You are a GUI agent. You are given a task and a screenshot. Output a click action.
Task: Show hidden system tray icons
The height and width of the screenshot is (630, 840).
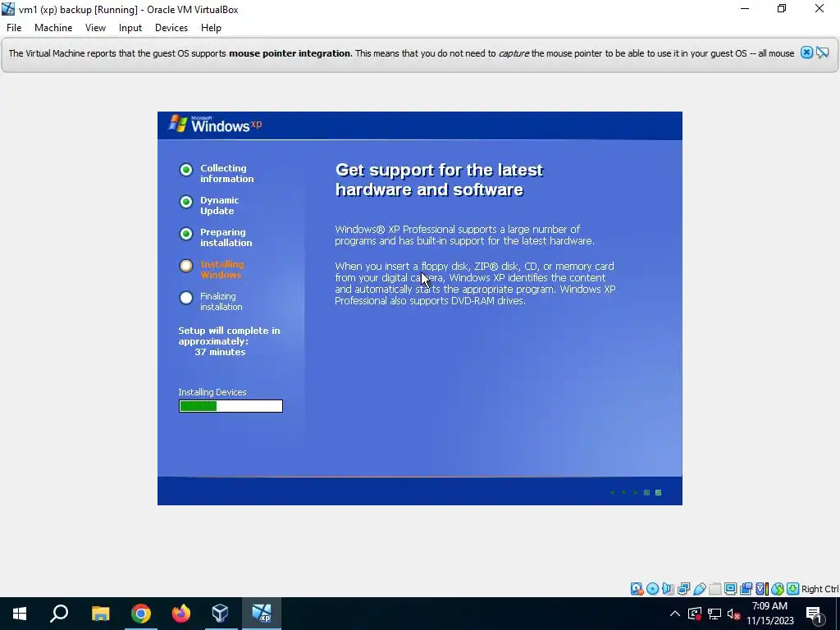pos(675,614)
